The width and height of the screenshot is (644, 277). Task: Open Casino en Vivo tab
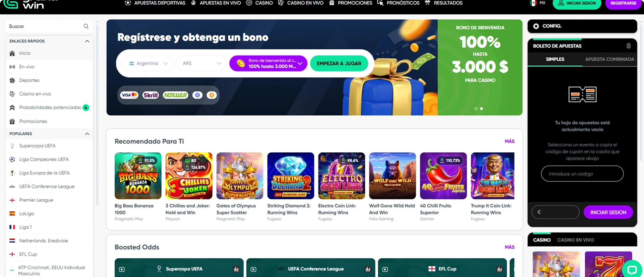576,240
